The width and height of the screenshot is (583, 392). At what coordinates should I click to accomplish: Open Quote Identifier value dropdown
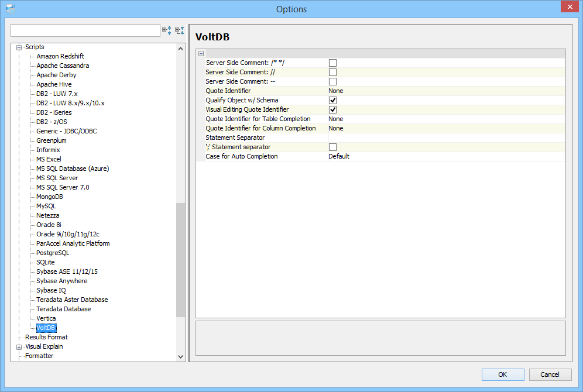(446, 91)
